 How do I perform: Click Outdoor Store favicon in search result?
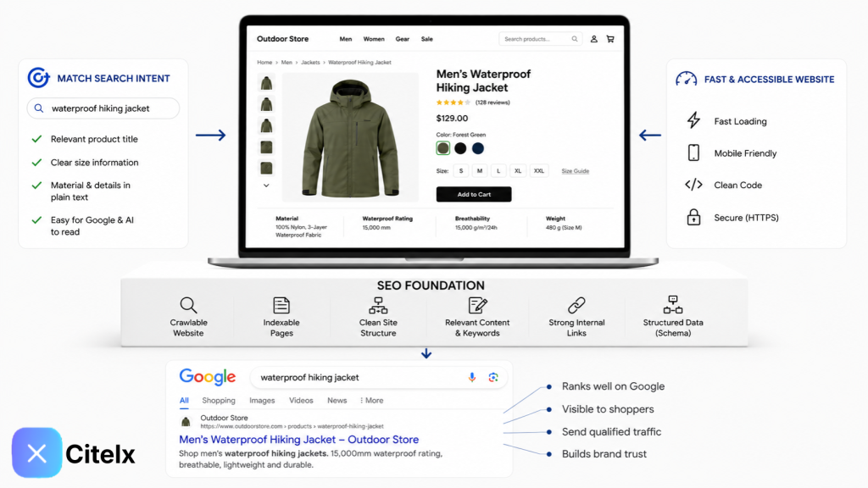point(186,422)
